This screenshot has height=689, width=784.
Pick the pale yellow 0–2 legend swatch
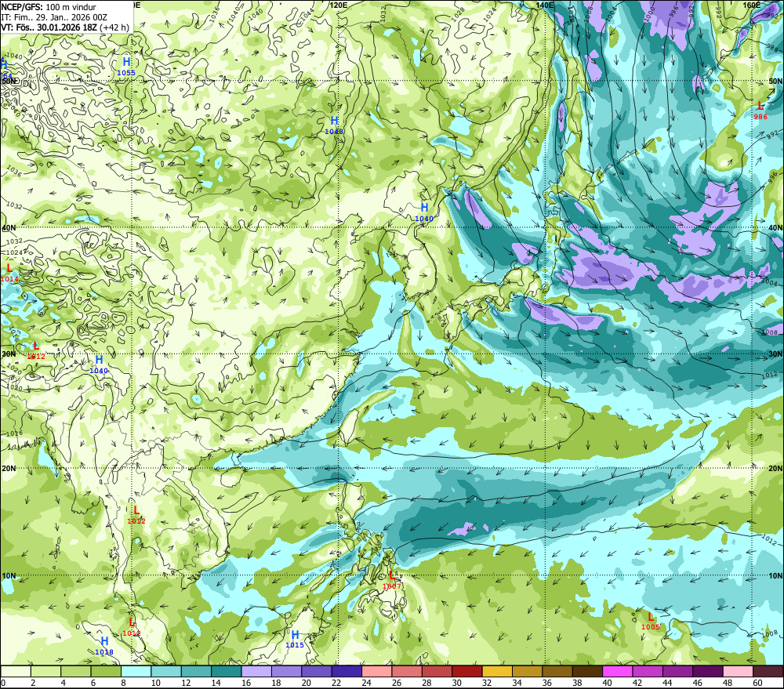(16, 671)
